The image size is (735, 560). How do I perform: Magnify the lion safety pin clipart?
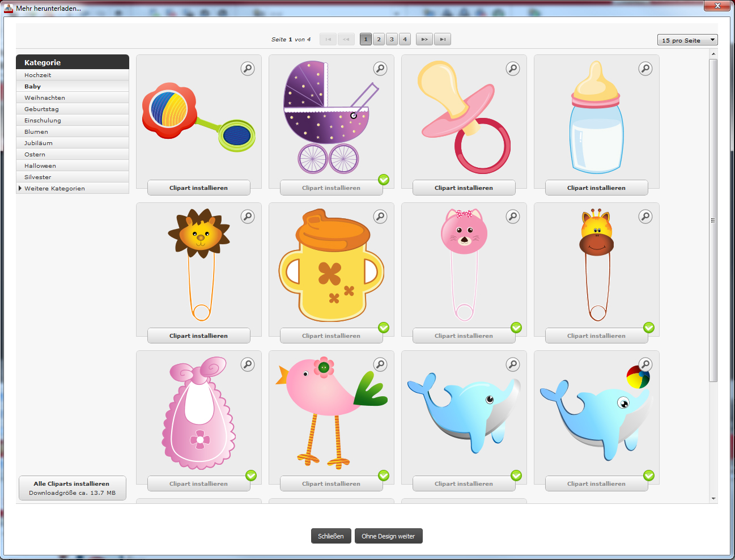pos(248,217)
